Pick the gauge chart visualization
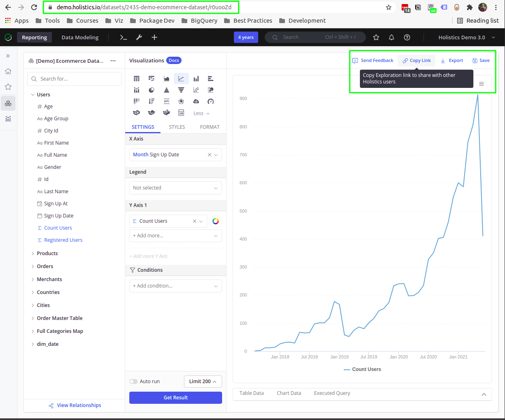Viewport: 505px width, 420px height. coord(211,101)
